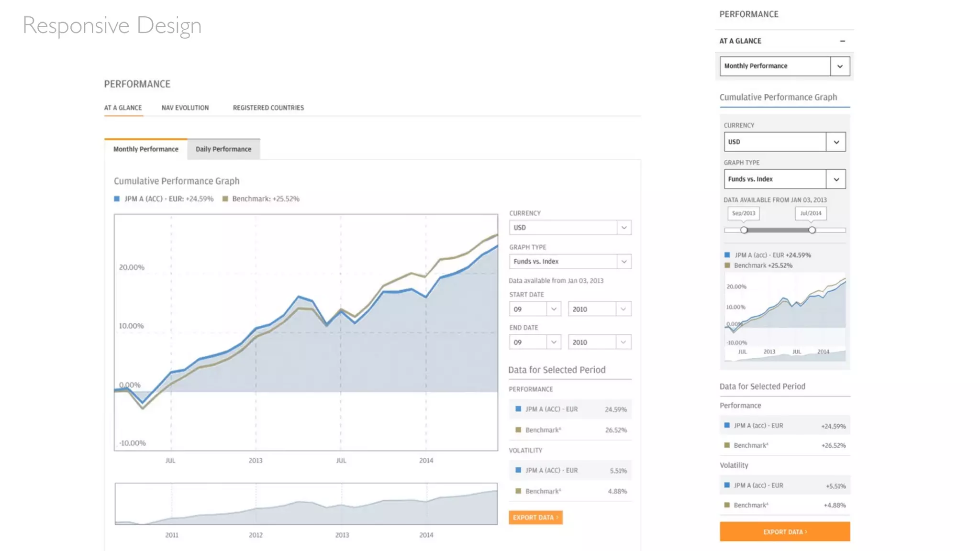This screenshot has width=980, height=551.
Task: Click the Sep/2013 left slider handle
Action: point(744,230)
